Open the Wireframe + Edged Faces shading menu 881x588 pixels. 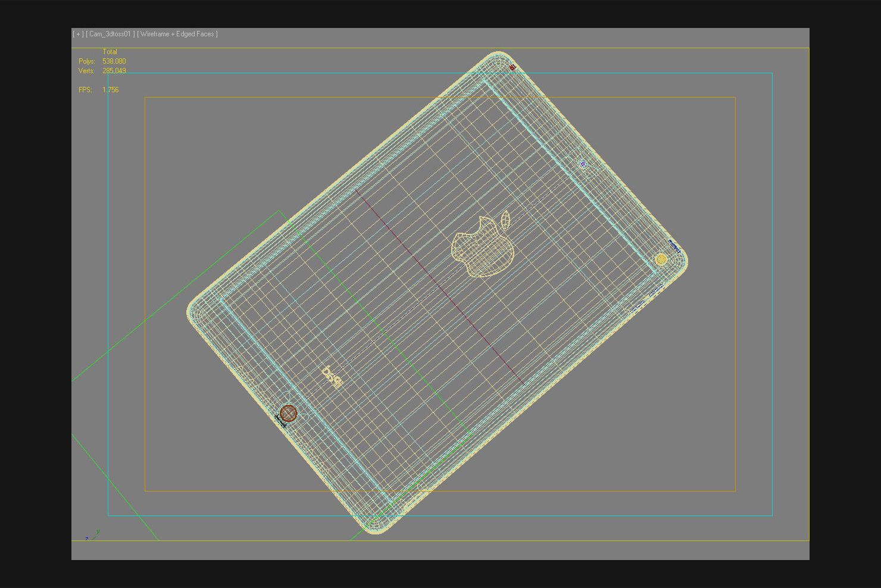point(177,35)
